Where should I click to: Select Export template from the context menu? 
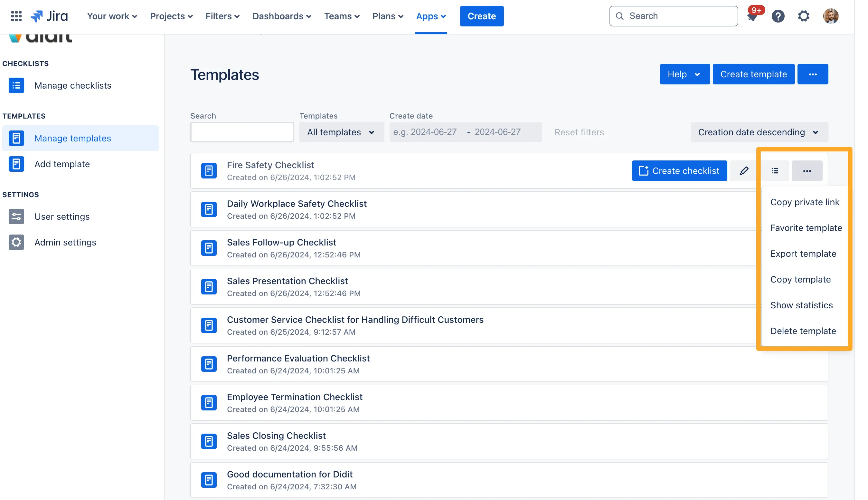click(x=803, y=254)
